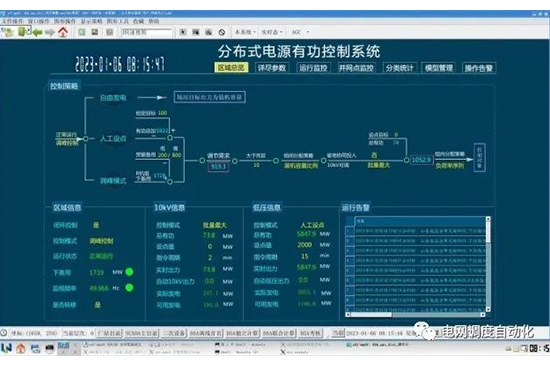Open the 窗口操作 menu
Viewport: 550px width, 367px height.
pos(39,21)
